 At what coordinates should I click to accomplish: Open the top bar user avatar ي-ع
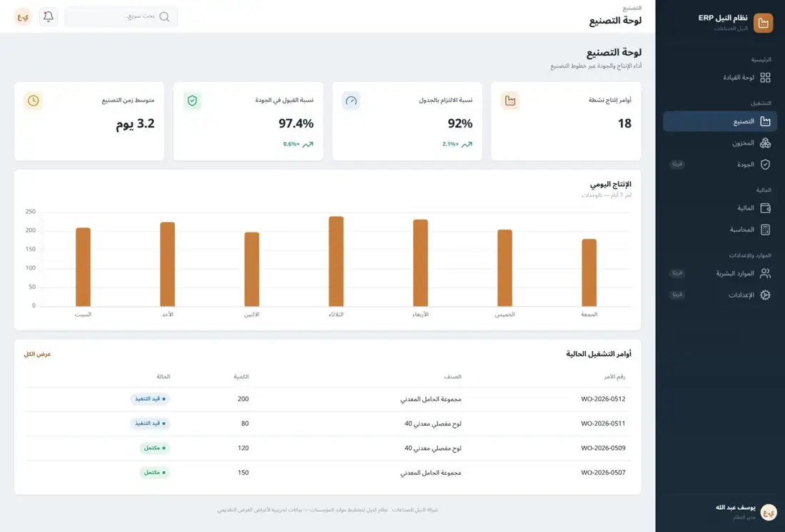pos(23,16)
